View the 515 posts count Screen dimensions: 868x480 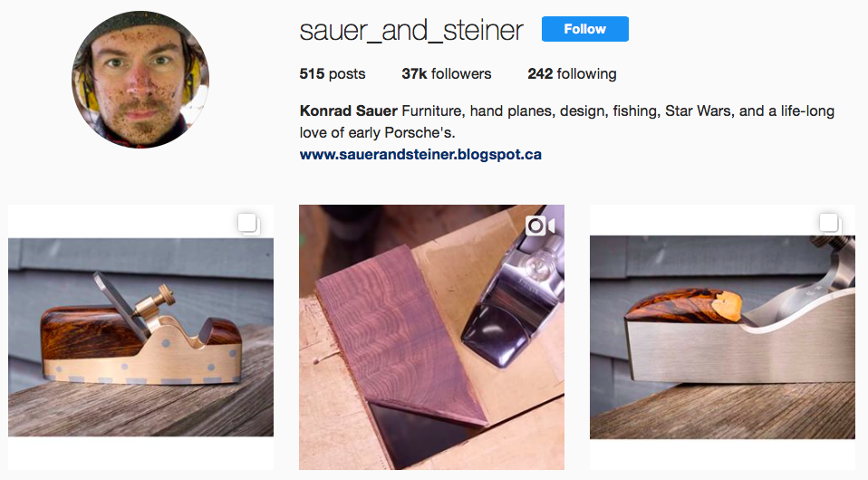coord(333,73)
